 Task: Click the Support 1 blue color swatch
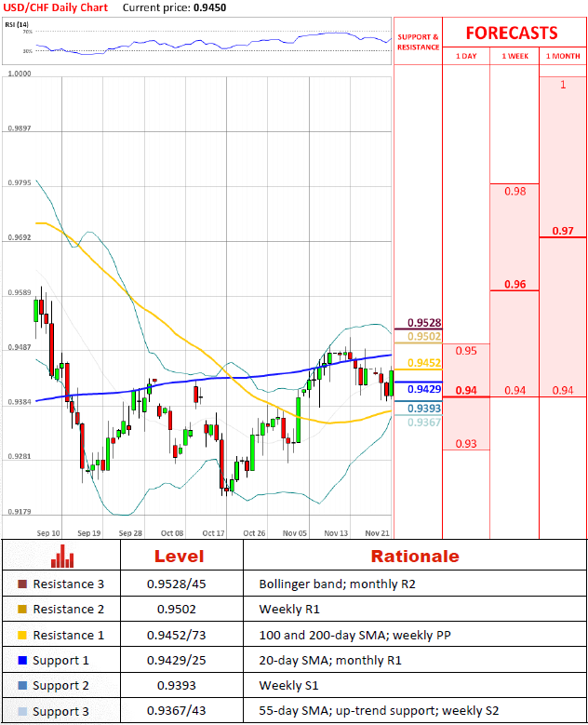22,660
